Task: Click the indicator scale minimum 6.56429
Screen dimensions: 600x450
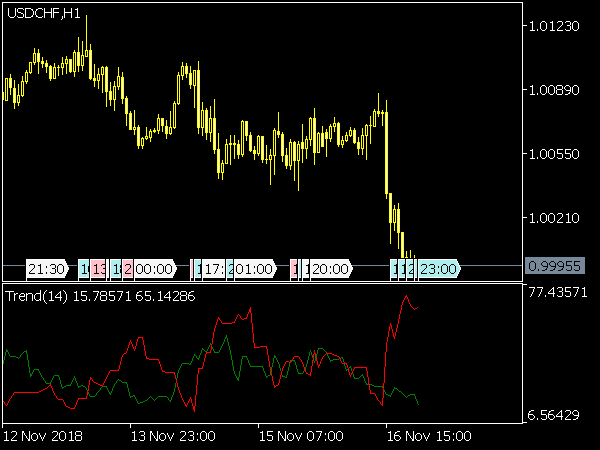Action: coord(553,415)
